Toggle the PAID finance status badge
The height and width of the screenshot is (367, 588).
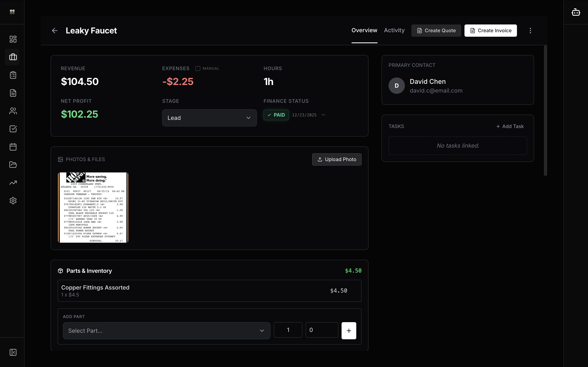click(276, 115)
